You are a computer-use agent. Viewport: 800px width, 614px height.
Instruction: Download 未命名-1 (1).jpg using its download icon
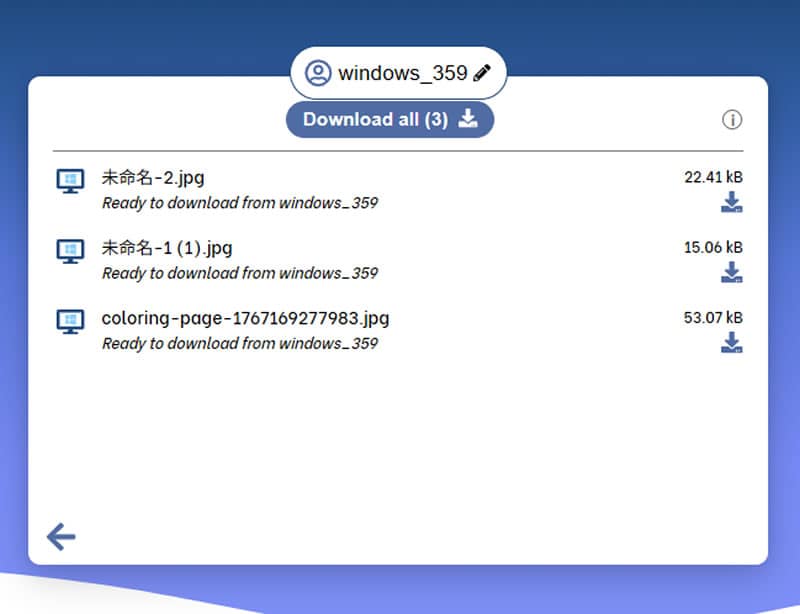(x=732, y=273)
